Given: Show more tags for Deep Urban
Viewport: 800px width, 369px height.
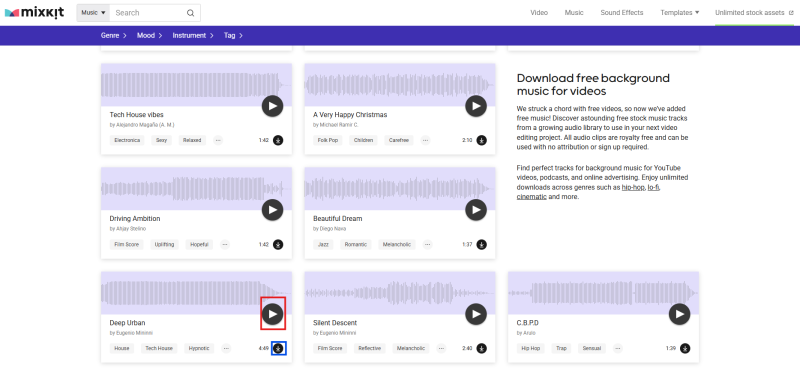Looking at the screenshot, I should point(227,348).
